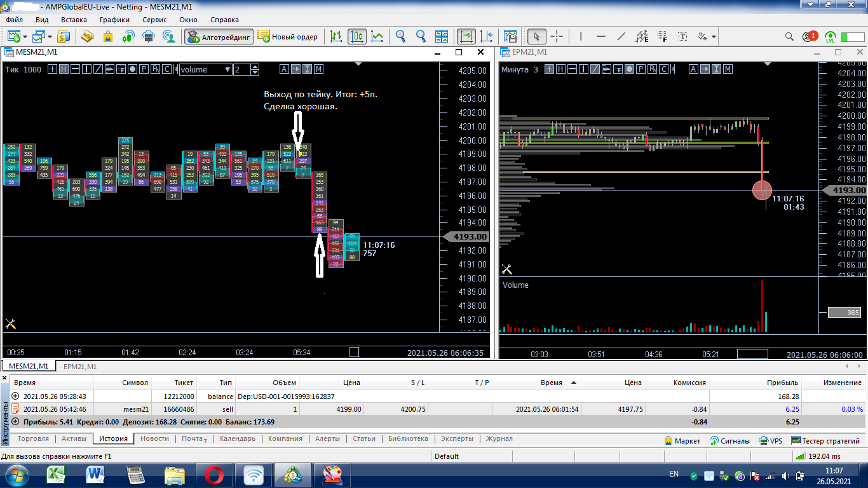Click the A button in MESM21 chart panel
Screen dimensions: 868x488
[x=284, y=69]
